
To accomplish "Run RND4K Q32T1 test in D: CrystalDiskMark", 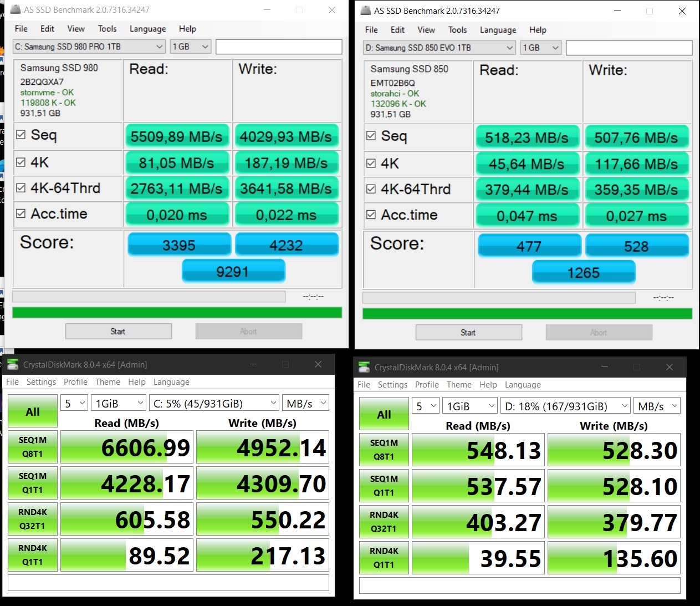I will (x=384, y=522).
